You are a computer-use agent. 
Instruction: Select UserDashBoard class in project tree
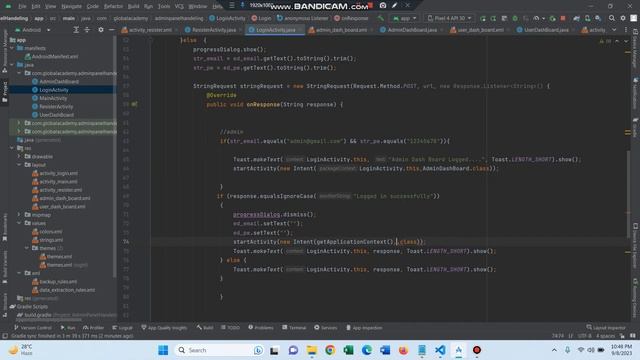[x=56, y=115]
